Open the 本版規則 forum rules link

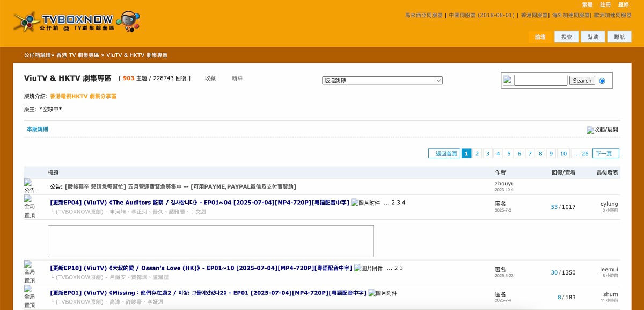tap(38, 129)
